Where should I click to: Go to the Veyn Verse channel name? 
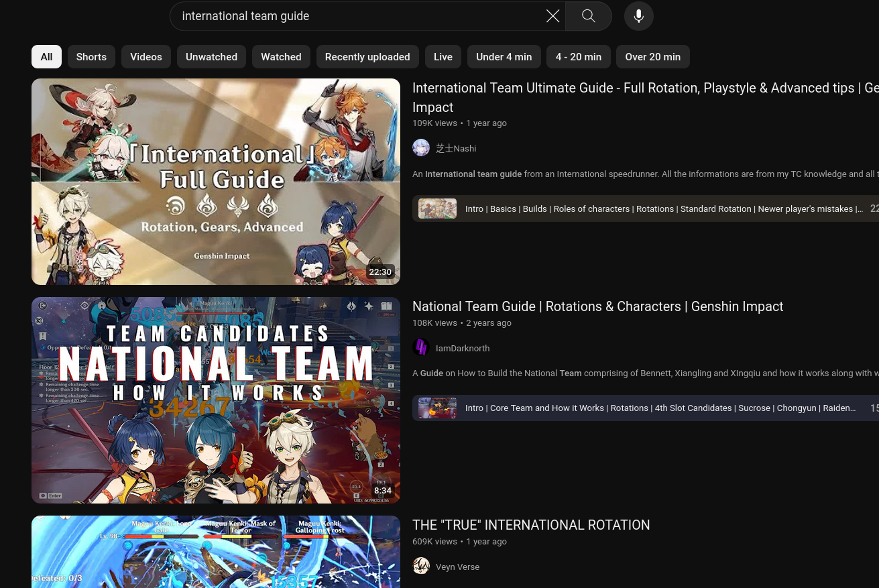pyautogui.click(x=457, y=567)
